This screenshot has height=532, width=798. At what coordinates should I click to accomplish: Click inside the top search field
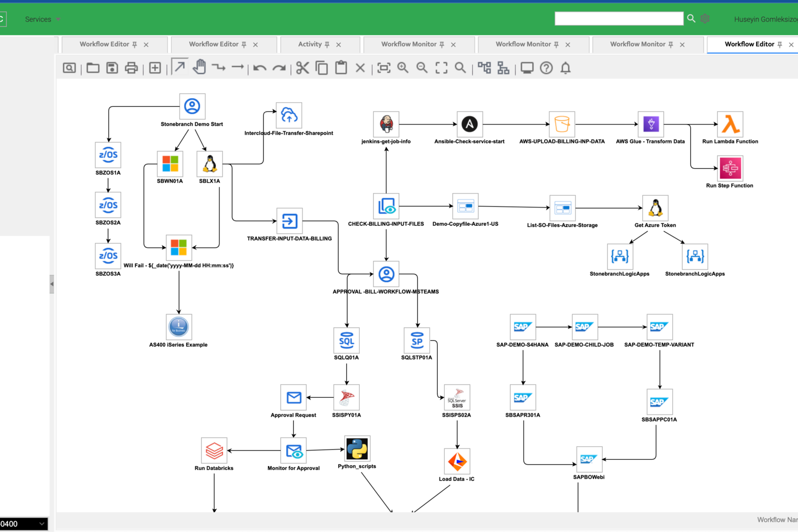pyautogui.click(x=618, y=18)
